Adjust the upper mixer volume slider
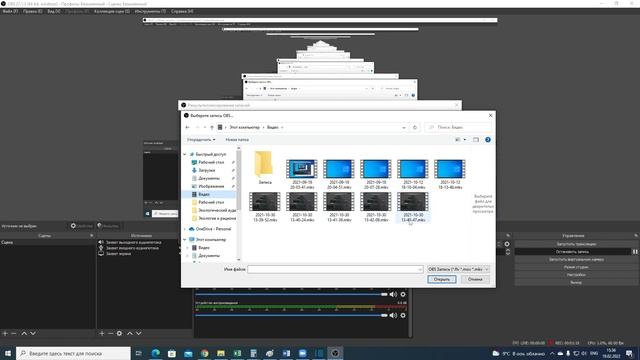 384,294
